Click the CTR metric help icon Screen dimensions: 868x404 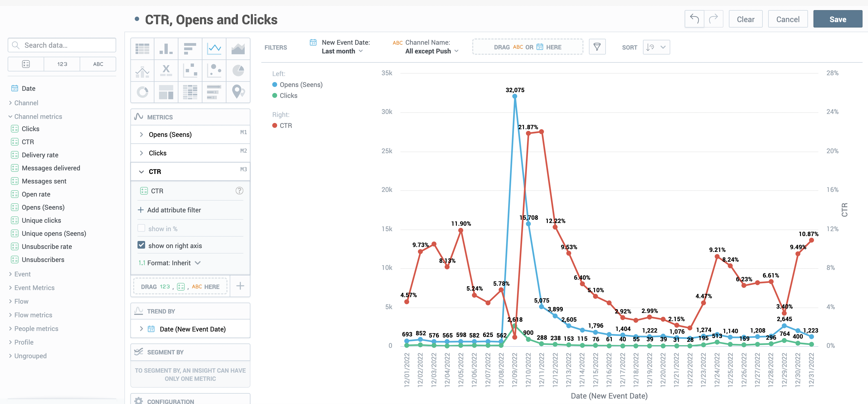[239, 191]
